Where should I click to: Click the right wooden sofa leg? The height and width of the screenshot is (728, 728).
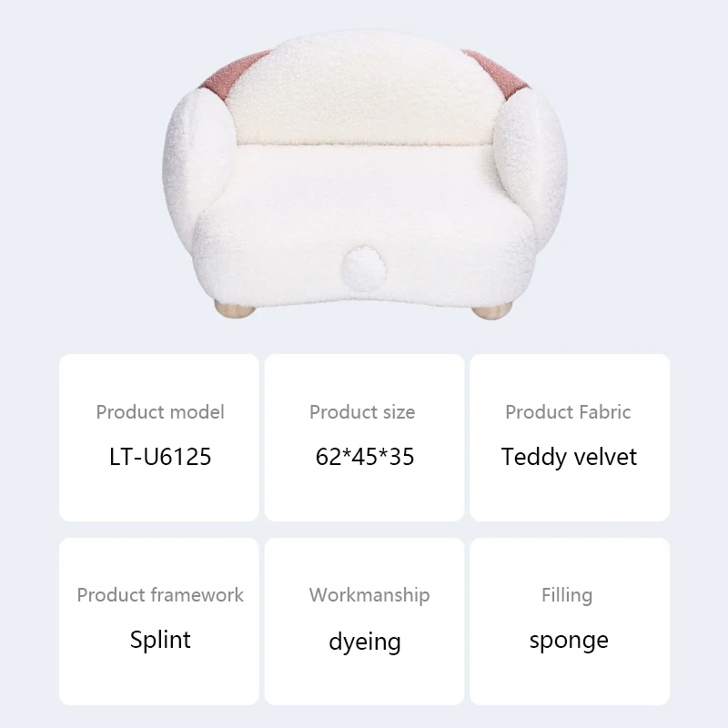coord(491,310)
